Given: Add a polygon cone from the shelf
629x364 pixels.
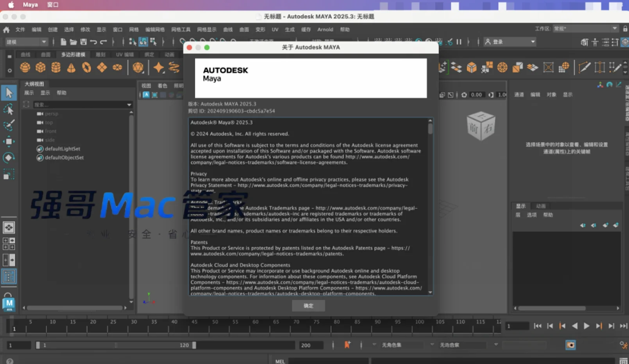Looking at the screenshot, I should click(71, 68).
